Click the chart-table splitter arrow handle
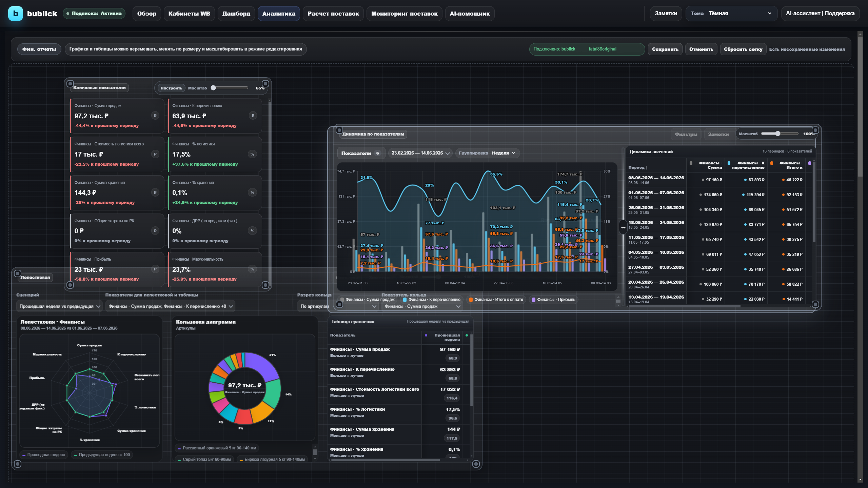Image resolution: width=868 pixels, height=488 pixels. [623, 227]
